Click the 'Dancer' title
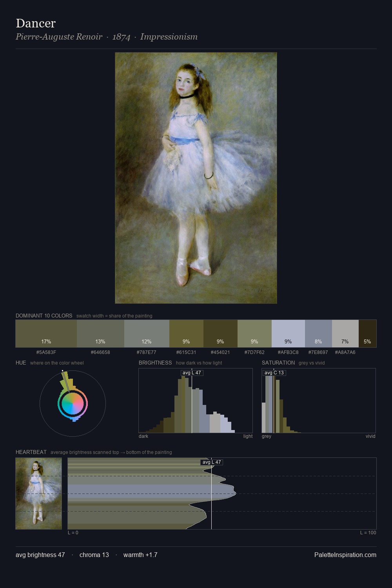This screenshot has height=588, width=392. [x=36, y=23]
